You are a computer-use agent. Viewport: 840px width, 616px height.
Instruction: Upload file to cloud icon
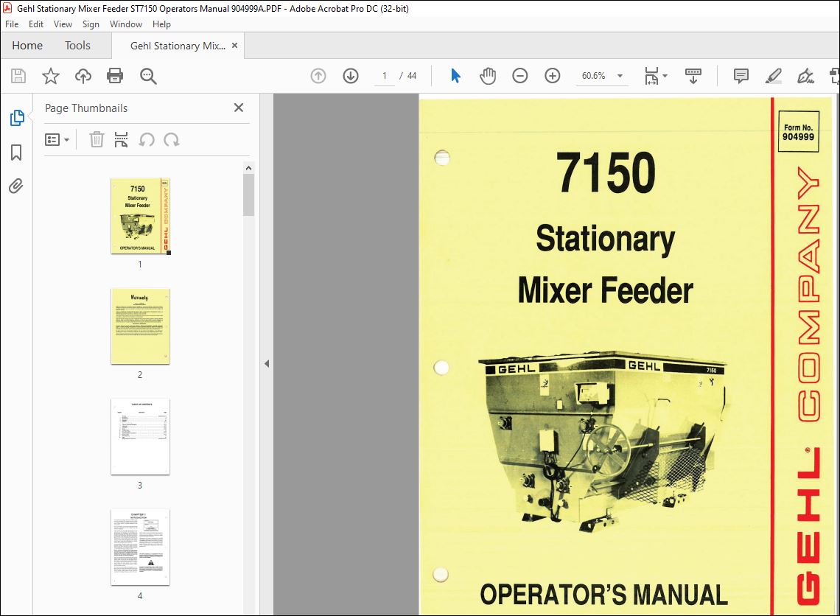(83, 76)
